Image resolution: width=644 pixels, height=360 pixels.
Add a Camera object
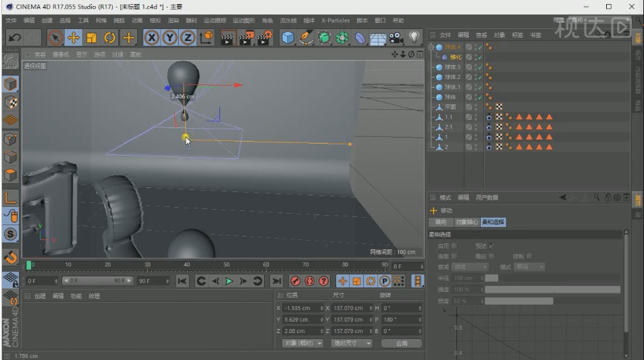pos(396,38)
